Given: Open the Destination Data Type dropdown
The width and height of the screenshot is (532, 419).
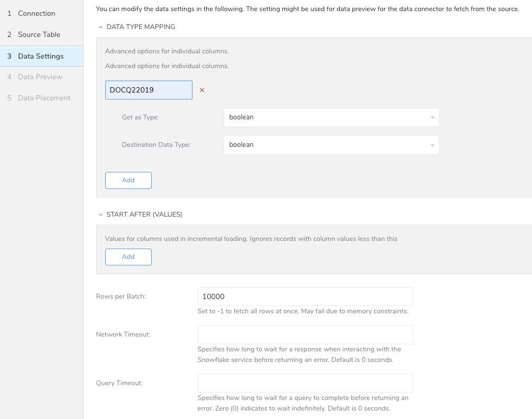Looking at the screenshot, I should (x=331, y=145).
